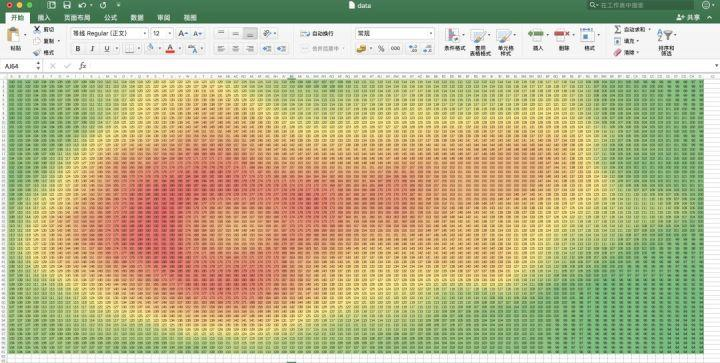Toggle top vertical alignment
Viewport: 720px width, 363px height.
click(x=221, y=34)
